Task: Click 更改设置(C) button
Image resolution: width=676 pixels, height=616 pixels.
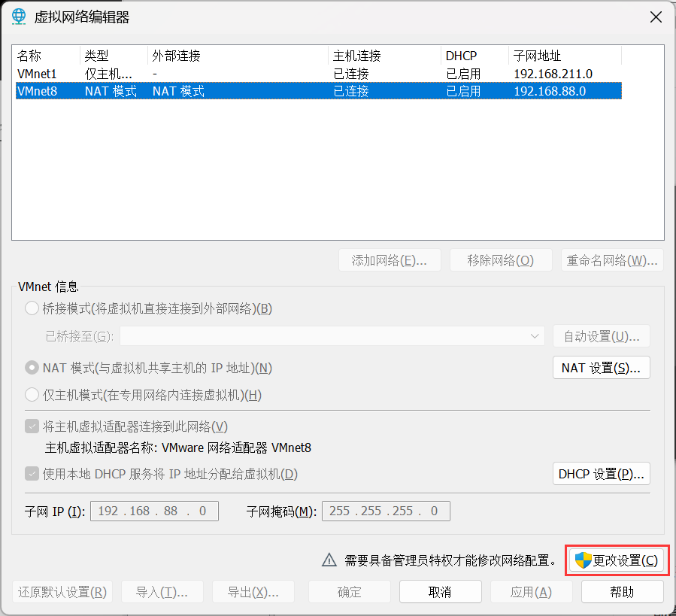Action: (x=617, y=560)
